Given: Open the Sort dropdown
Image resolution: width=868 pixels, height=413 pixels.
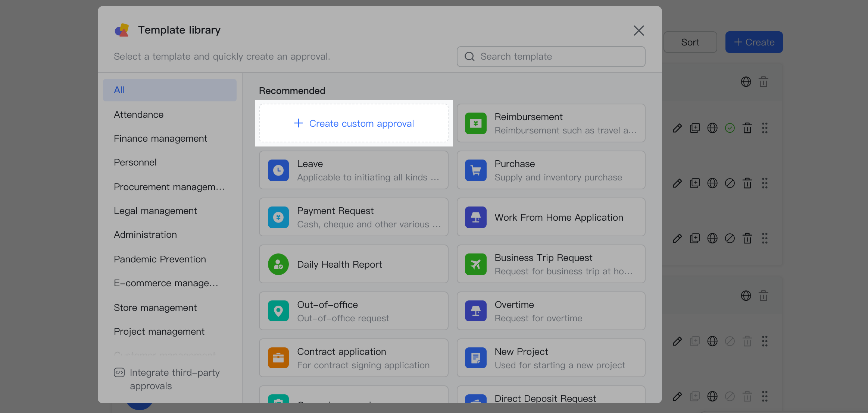Looking at the screenshot, I should (x=690, y=42).
